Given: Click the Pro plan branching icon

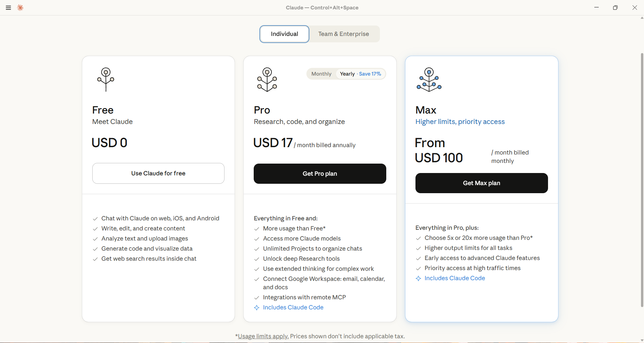Looking at the screenshot, I should pyautogui.click(x=267, y=80).
